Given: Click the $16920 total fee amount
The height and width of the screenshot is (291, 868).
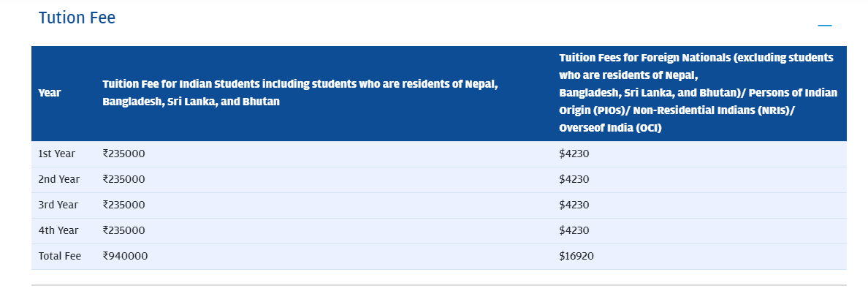Looking at the screenshot, I should 576,256.
